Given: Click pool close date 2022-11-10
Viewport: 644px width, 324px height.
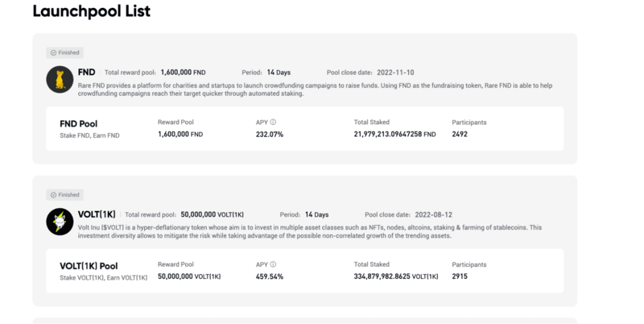Looking at the screenshot, I should [395, 73].
